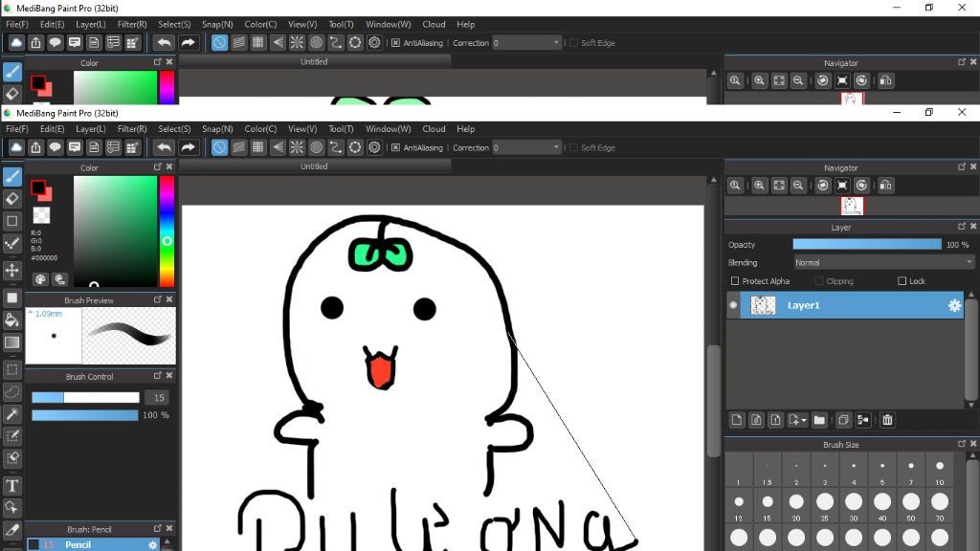Select the Move tool
Screen dimensions: 980x551
[11, 270]
